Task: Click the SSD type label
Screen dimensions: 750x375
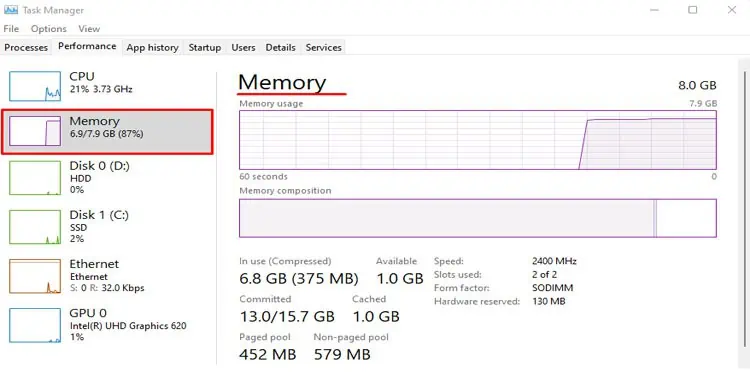Action: [x=78, y=228]
